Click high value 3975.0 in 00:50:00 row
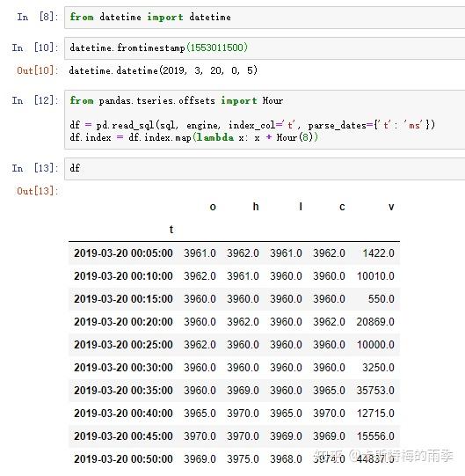 (x=243, y=459)
